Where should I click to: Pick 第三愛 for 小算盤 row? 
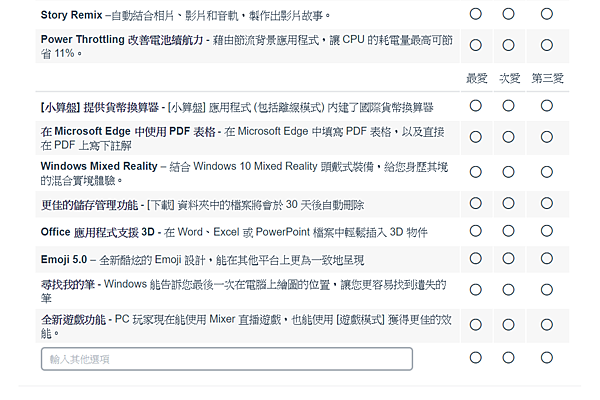(x=547, y=106)
